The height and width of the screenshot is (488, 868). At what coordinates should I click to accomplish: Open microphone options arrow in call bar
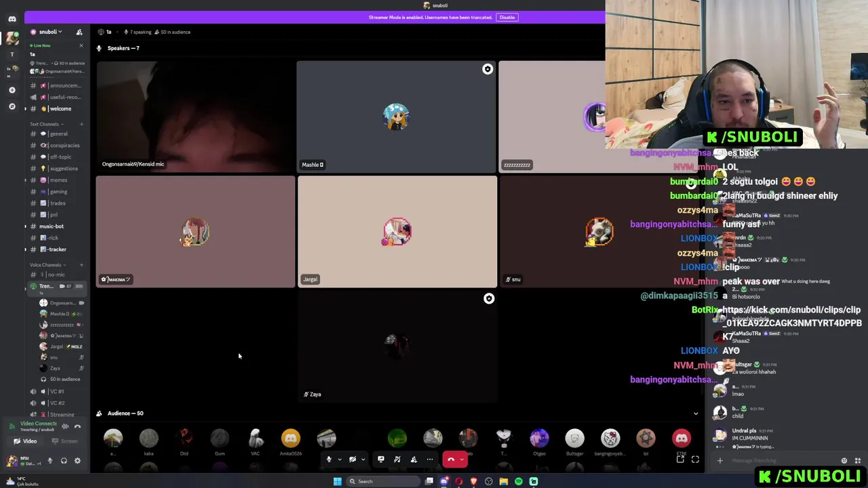tap(339, 460)
